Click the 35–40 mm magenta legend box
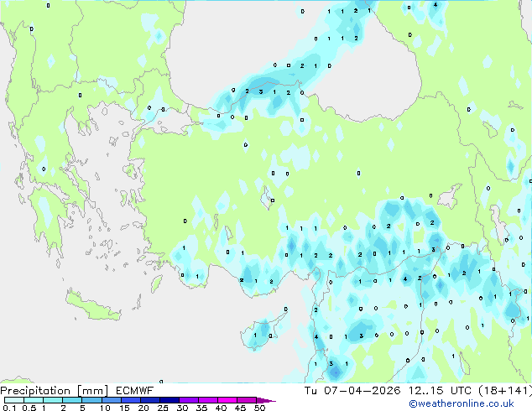532x411 pixels. point(207,400)
